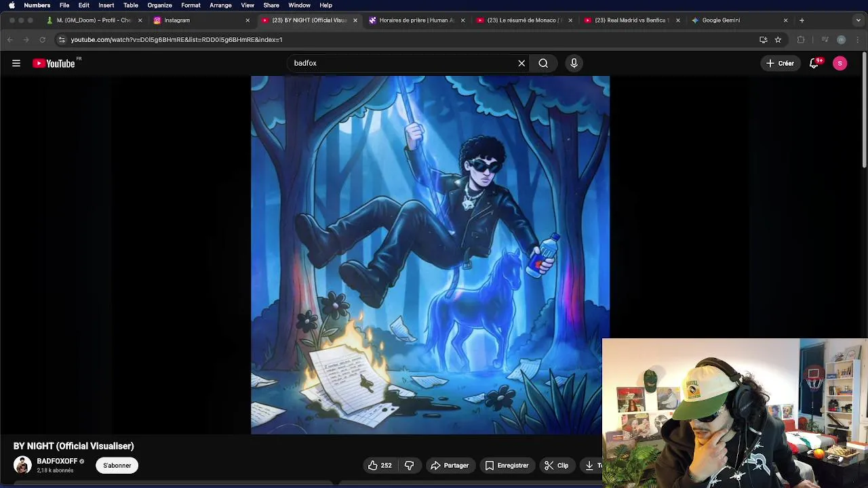Click the browser back arrow
This screenshot has height=488, width=868.
pyautogui.click(x=10, y=39)
